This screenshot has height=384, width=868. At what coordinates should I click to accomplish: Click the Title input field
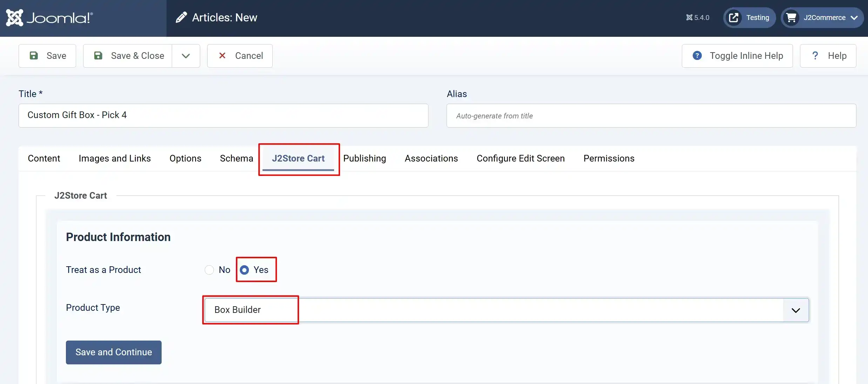pyautogui.click(x=223, y=115)
